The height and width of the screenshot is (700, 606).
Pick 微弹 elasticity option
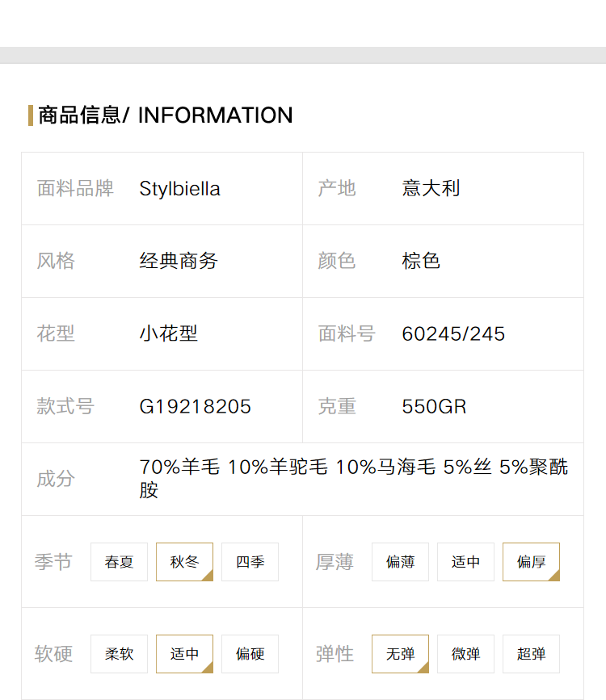click(x=465, y=653)
